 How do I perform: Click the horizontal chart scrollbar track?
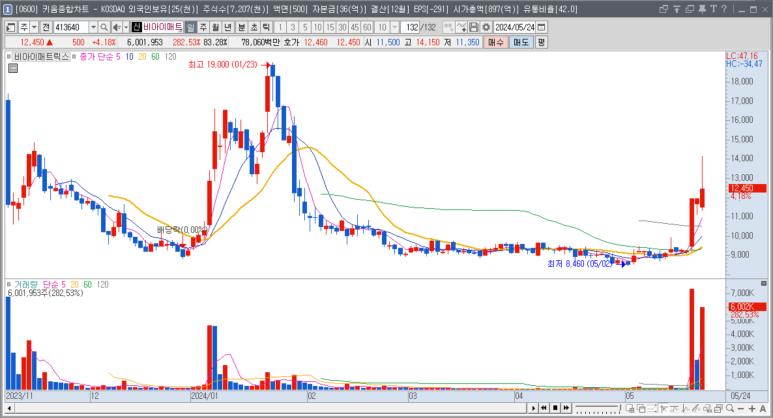[x=270, y=408]
